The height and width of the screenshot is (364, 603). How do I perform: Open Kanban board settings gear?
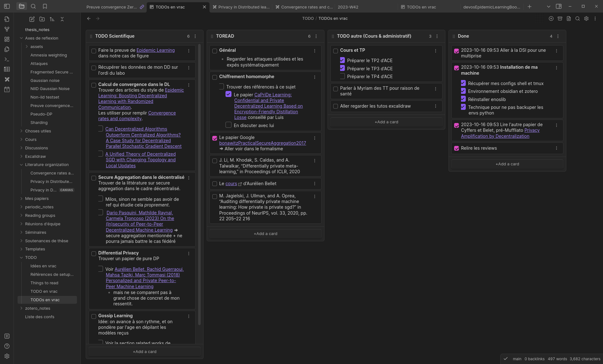(x=586, y=19)
